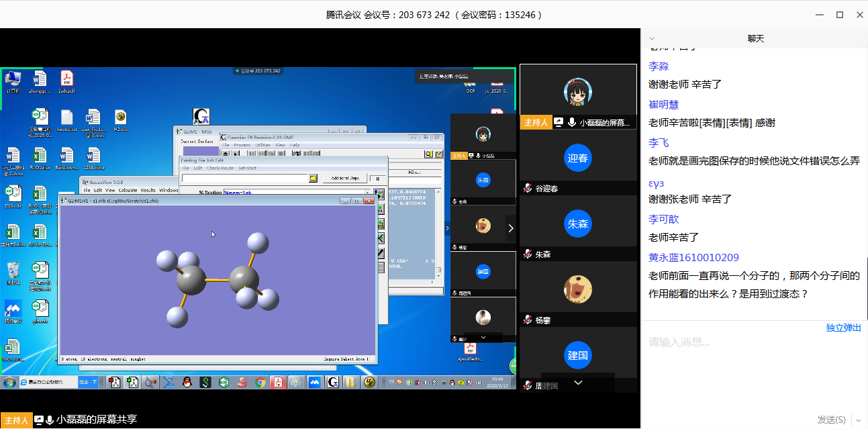The image size is (868, 429).
Task: Click the 聊天 chat panel title
Action: click(756, 39)
